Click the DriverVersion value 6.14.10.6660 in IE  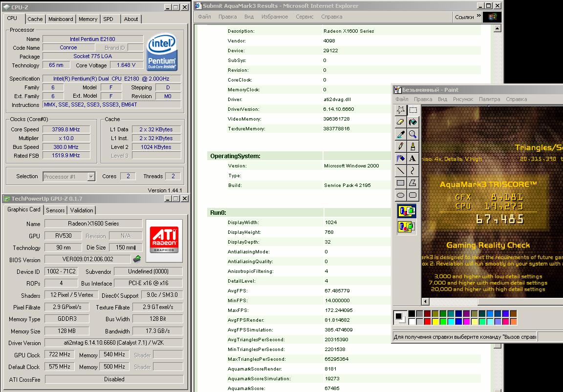point(339,109)
